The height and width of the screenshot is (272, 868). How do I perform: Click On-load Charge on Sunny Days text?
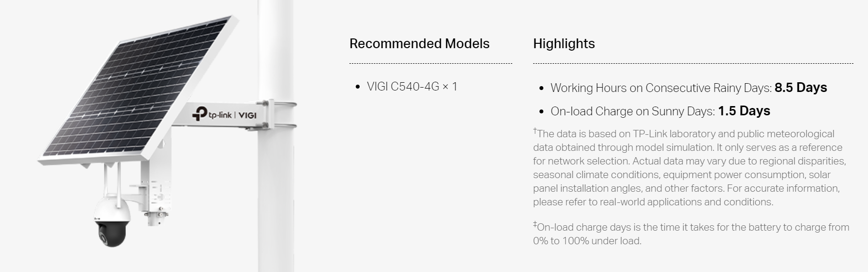[x=632, y=111]
